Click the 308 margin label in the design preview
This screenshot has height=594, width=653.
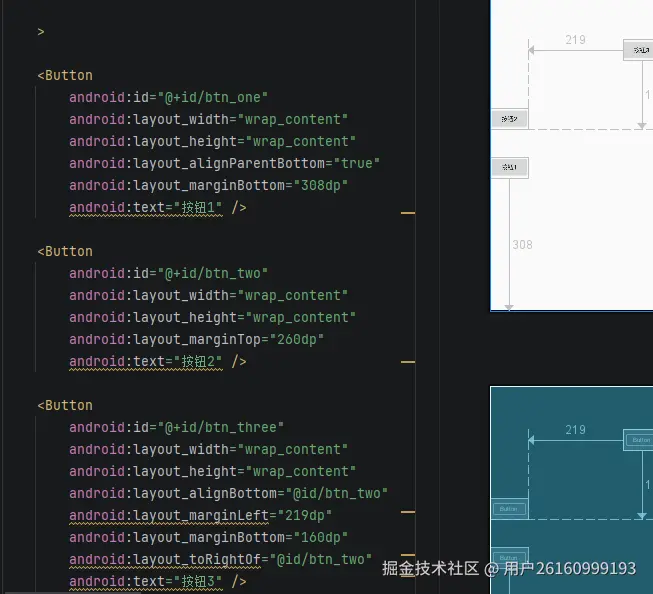(522, 245)
